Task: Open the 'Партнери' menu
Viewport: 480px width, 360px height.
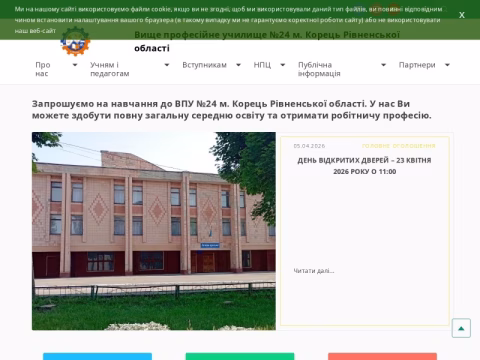Action: point(417,65)
